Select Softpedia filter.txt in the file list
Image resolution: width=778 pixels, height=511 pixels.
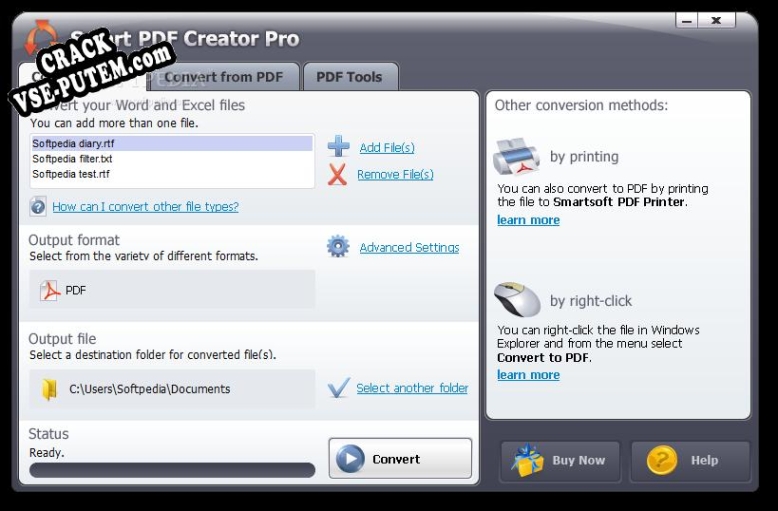[172, 159]
